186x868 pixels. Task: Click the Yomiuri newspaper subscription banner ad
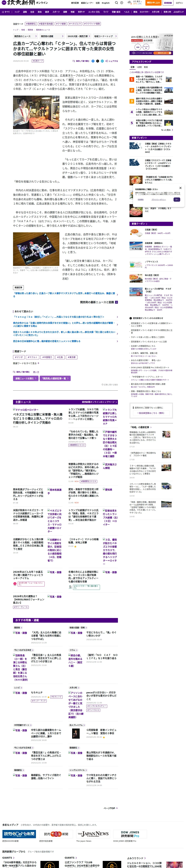tap(151, 44)
